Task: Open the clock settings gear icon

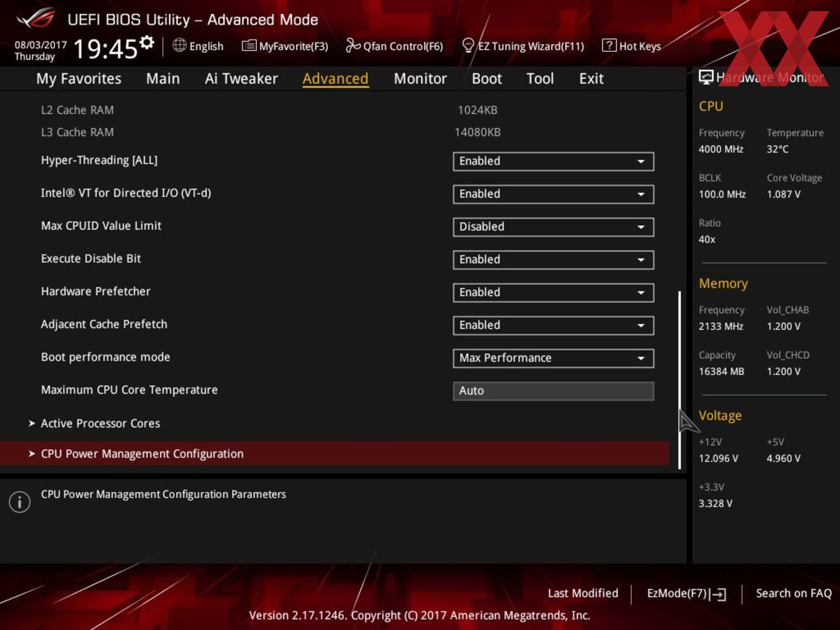Action: click(x=146, y=42)
